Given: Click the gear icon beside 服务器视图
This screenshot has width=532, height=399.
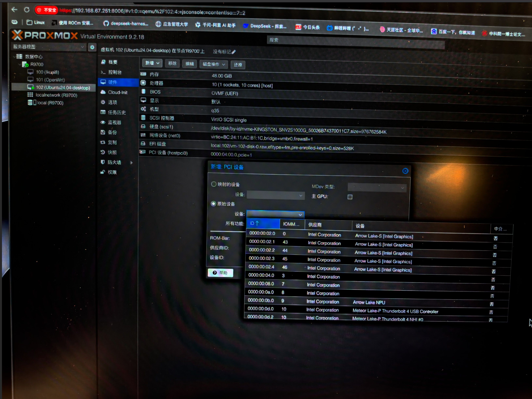Looking at the screenshot, I should [92, 47].
